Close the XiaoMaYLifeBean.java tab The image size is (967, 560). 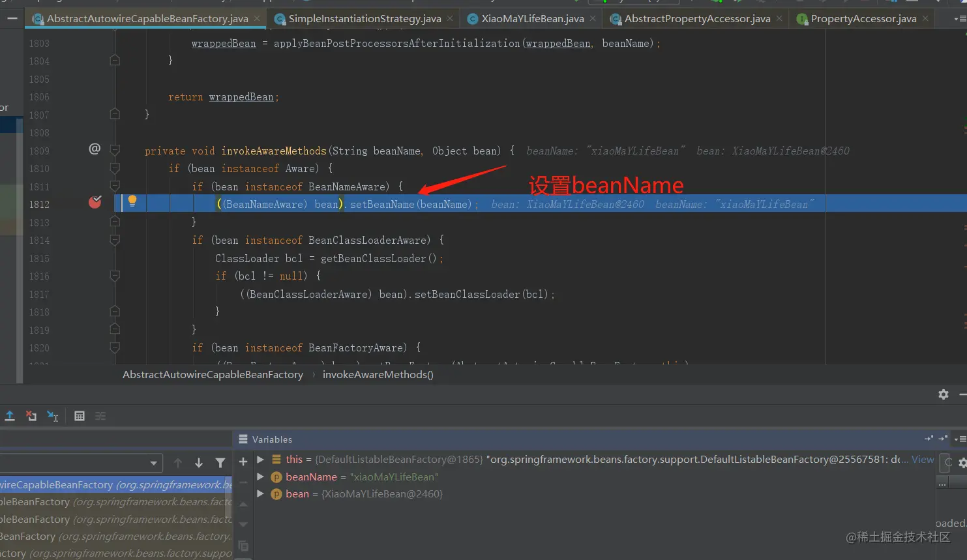593,19
